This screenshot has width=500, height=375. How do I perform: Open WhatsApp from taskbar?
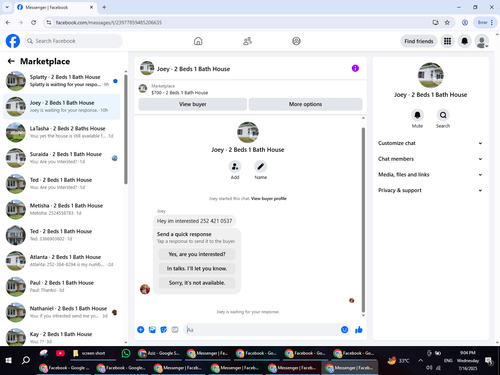126,353
